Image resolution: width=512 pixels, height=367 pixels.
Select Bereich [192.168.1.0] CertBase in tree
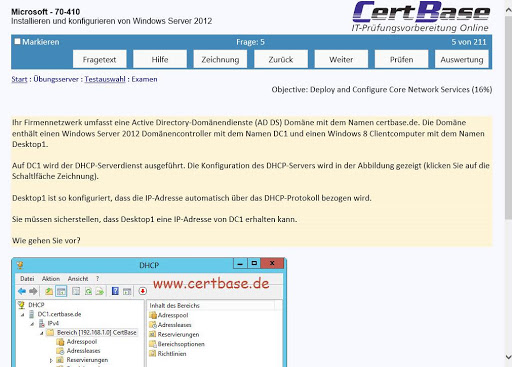96,333
